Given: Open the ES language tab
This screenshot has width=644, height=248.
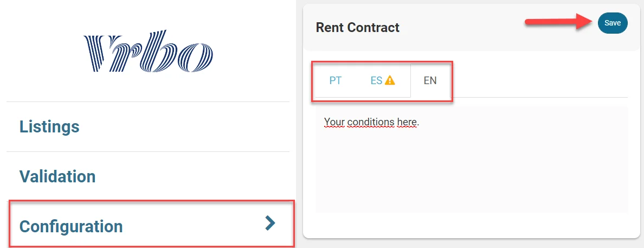Looking at the screenshot, I should coord(377,81).
